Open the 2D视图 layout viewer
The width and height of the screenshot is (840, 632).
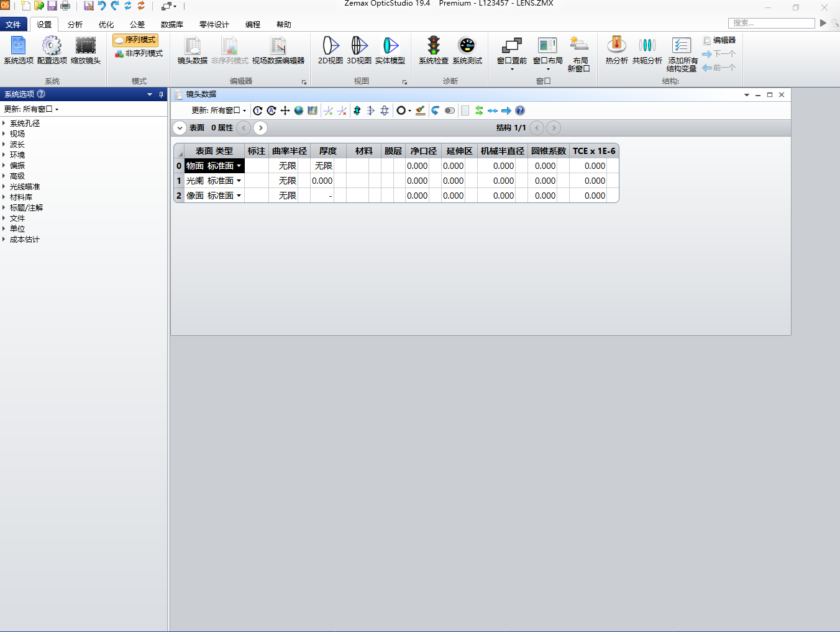330,50
